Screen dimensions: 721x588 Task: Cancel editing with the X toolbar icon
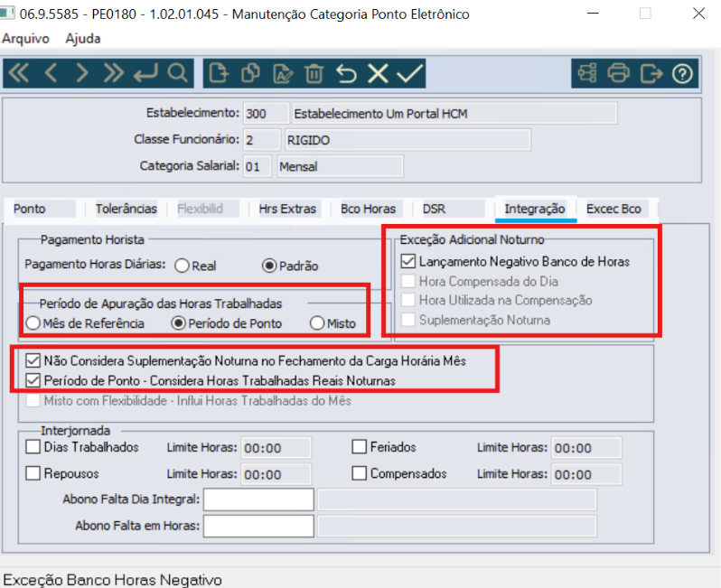pyautogui.click(x=378, y=73)
